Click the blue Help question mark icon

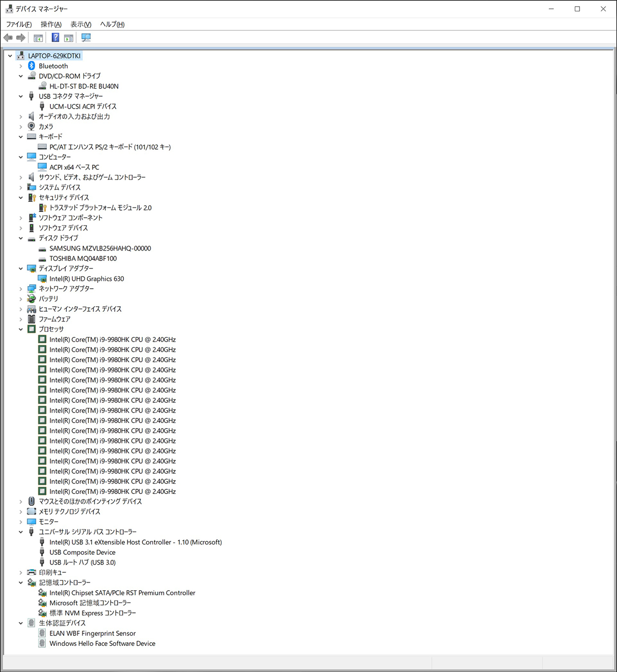pos(56,38)
